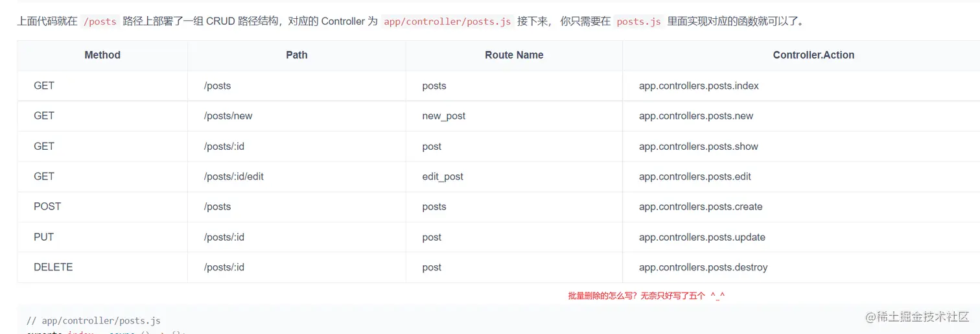The width and height of the screenshot is (980, 334).
Task: Click path "/posts/:id" in the PUT row
Action: (x=224, y=237)
